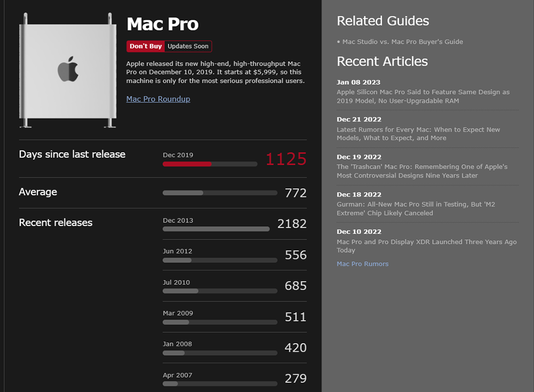Open Latest Rumors for Every Mac article
This screenshot has height=392, width=534.
[418, 134]
